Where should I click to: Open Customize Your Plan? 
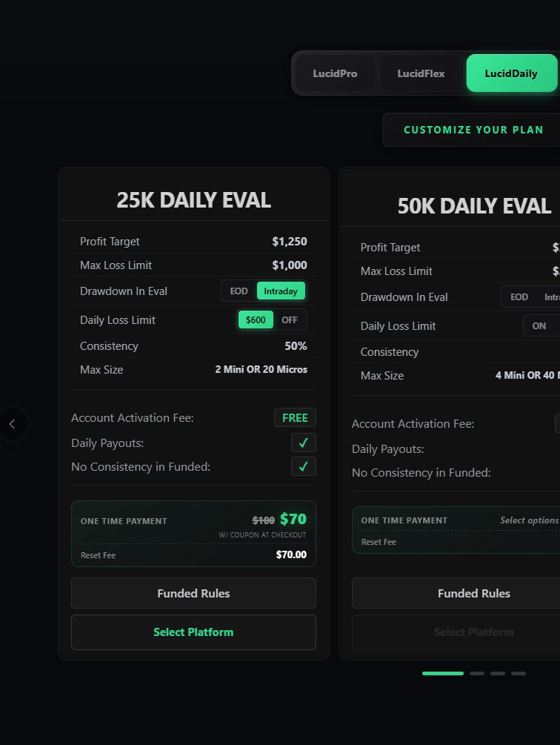[473, 130]
